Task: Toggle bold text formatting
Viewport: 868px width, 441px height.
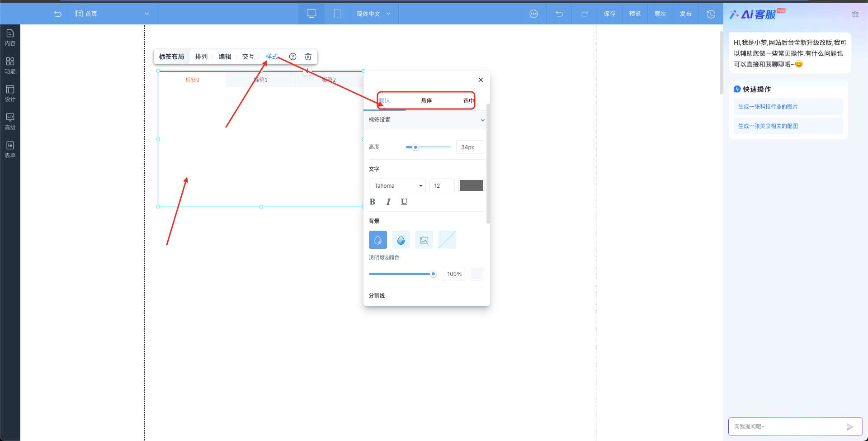Action: point(373,202)
